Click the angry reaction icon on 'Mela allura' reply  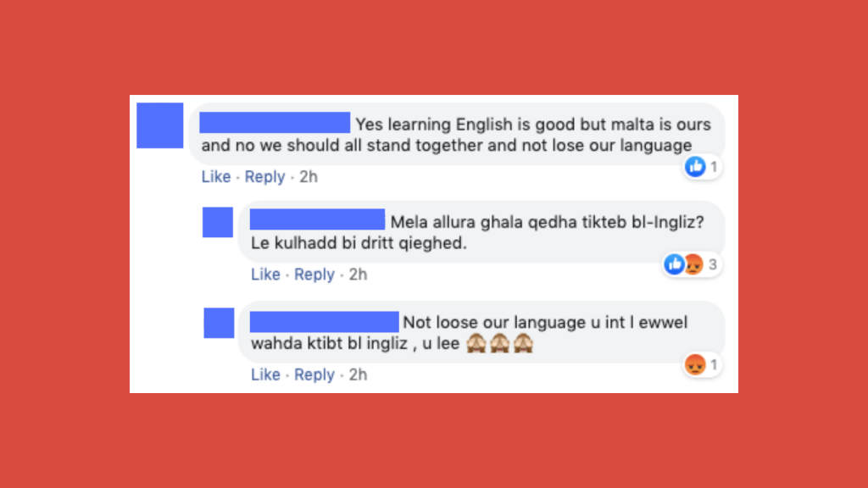693,264
